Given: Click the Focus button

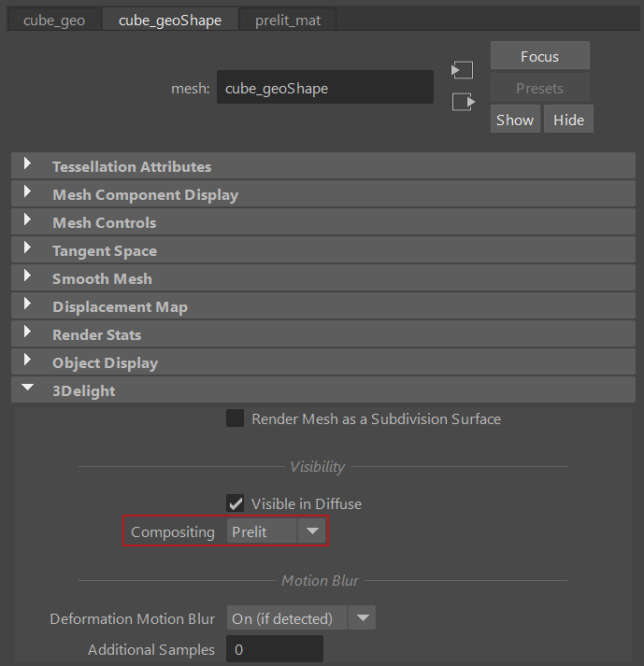Looking at the screenshot, I should tap(539, 56).
